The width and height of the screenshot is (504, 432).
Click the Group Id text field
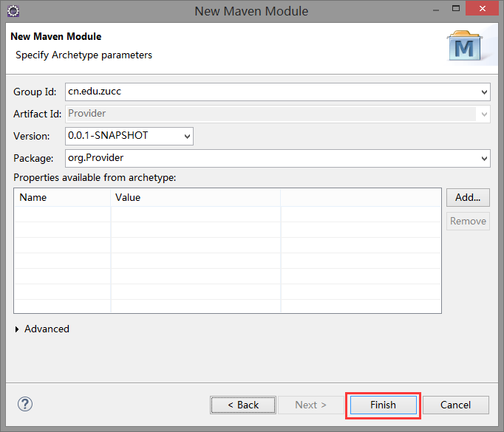pyautogui.click(x=278, y=92)
